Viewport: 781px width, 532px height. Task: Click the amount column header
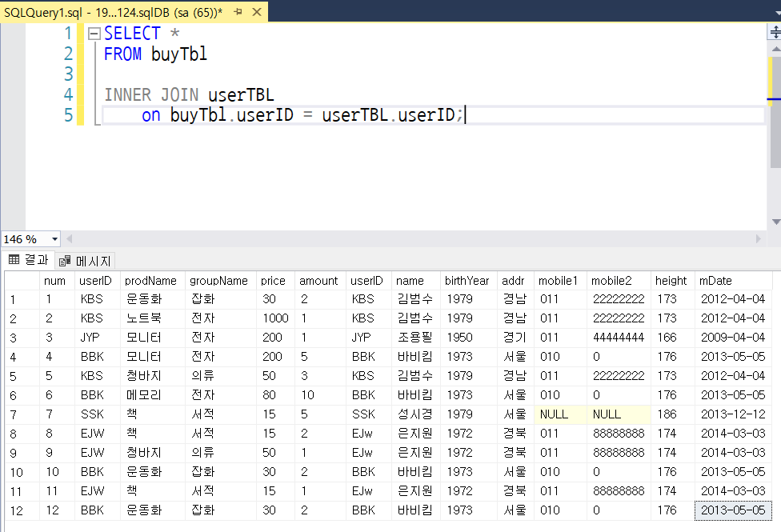pyautogui.click(x=320, y=281)
